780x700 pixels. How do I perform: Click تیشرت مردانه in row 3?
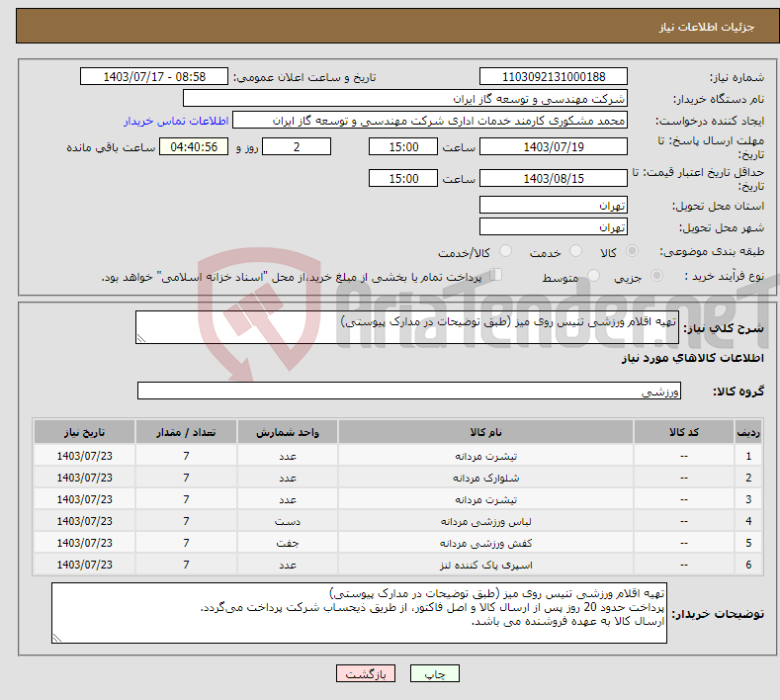click(x=485, y=499)
